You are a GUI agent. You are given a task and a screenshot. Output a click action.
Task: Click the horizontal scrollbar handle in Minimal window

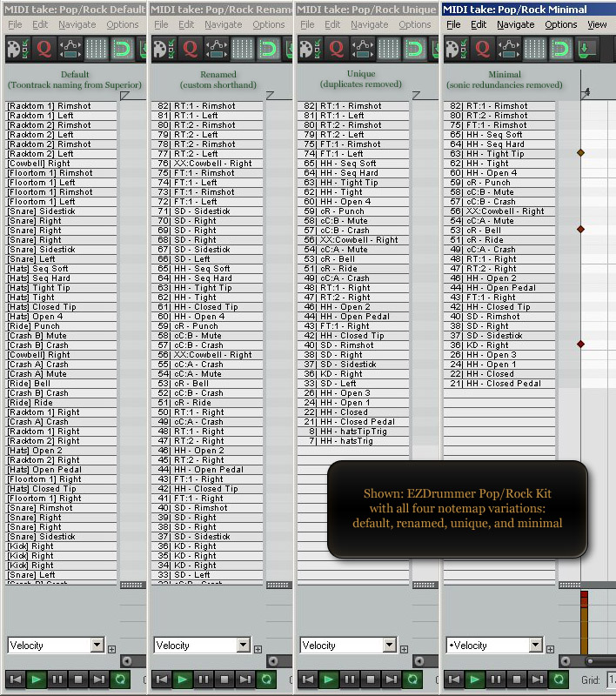tap(590, 661)
